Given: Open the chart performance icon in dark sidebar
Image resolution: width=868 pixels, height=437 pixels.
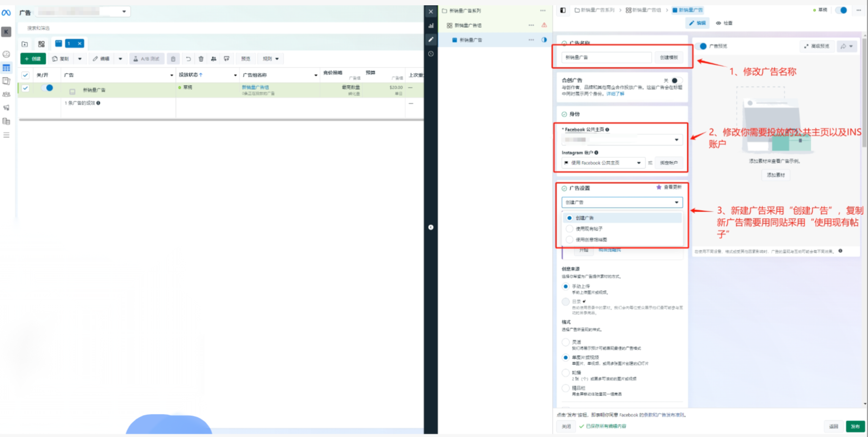Looking at the screenshot, I should coord(431,26).
